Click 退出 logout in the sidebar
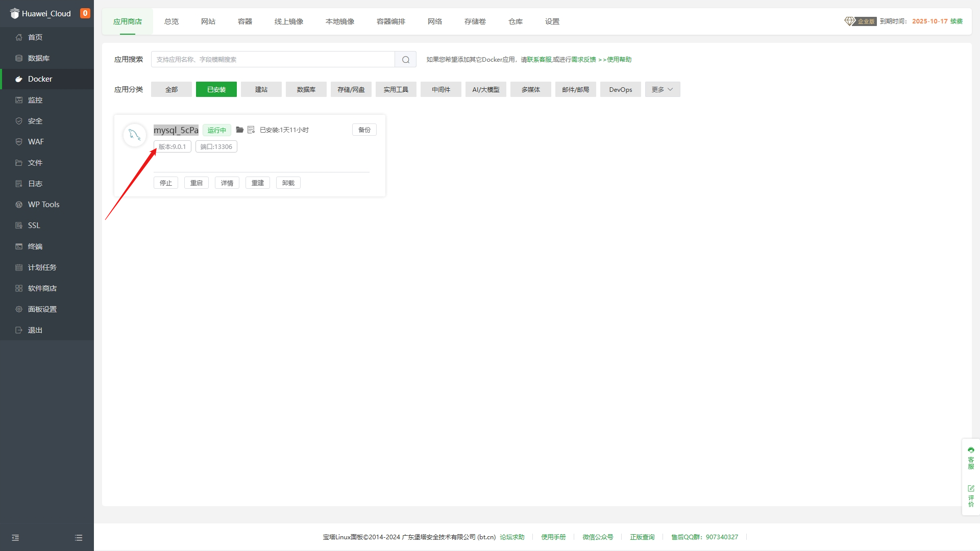 47,330
